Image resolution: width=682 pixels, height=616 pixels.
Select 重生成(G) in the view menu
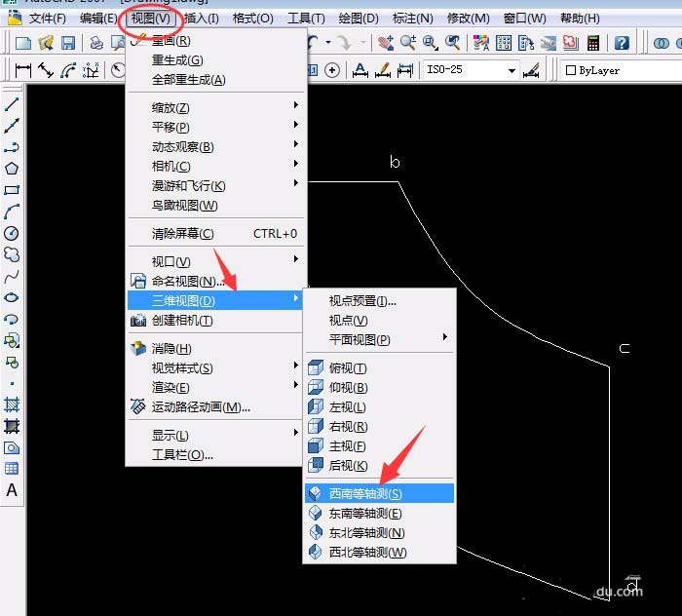click(215, 60)
